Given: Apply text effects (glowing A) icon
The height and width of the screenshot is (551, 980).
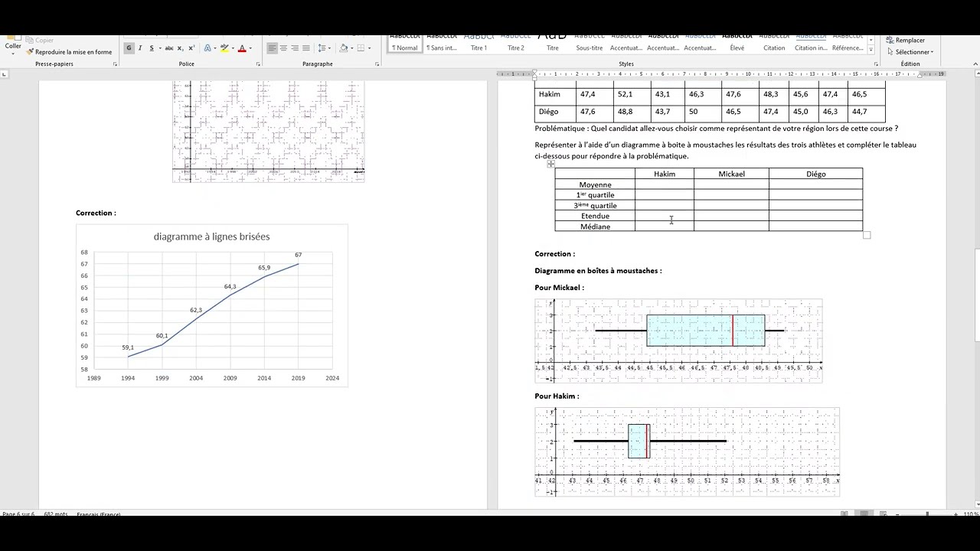Looking at the screenshot, I should point(207,48).
